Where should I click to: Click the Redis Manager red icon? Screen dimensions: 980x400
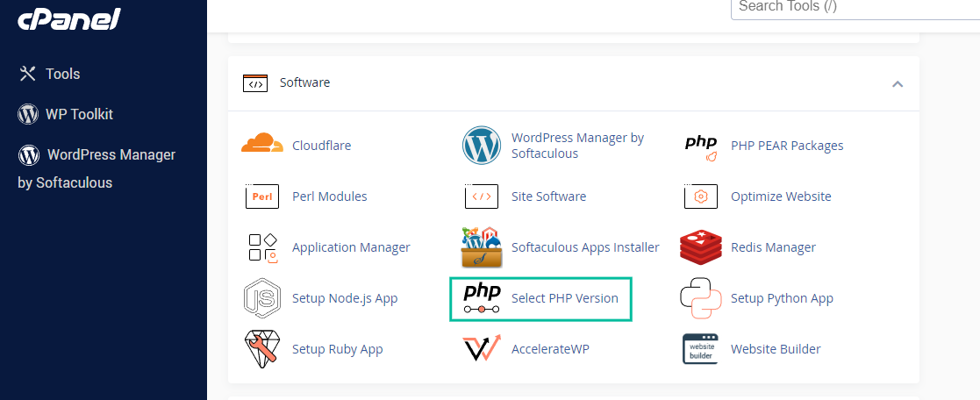[x=700, y=247]
